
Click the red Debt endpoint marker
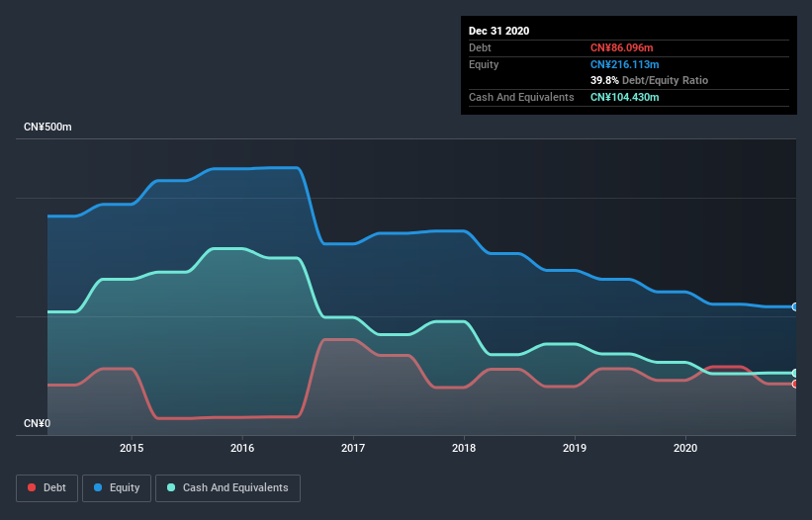coord(795,384)
